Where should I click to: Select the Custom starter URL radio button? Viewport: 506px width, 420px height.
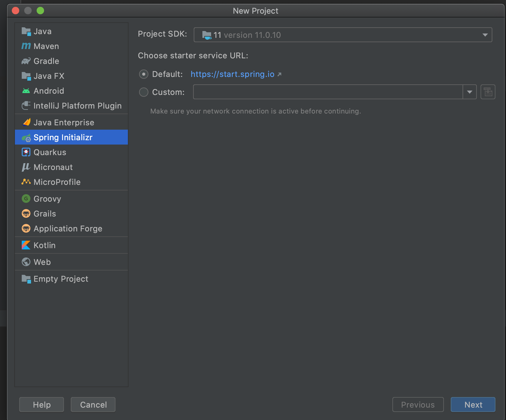click(x=143, y=92)
